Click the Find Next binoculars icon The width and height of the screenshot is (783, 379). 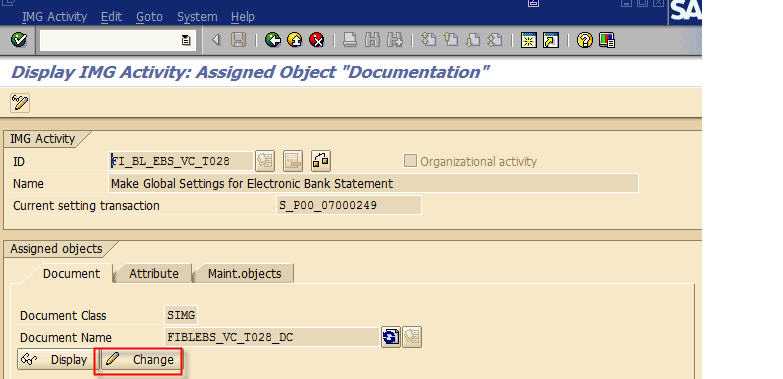(394, 40)
